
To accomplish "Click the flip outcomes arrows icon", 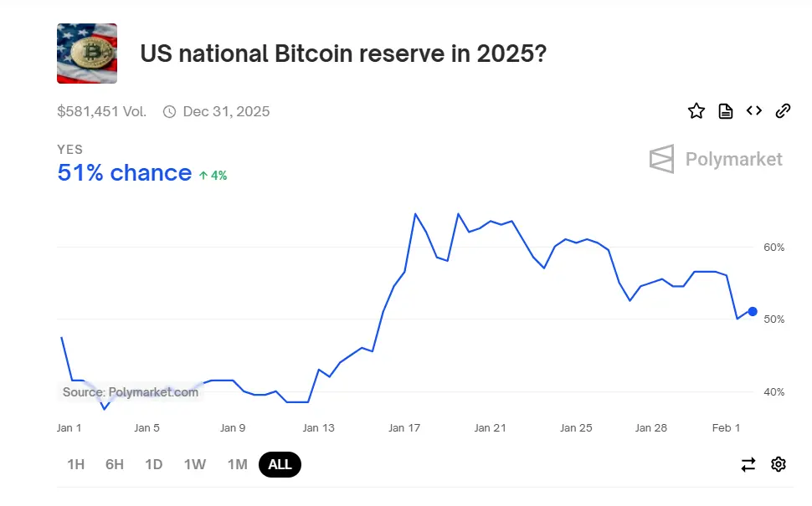I will click(748, 464).
